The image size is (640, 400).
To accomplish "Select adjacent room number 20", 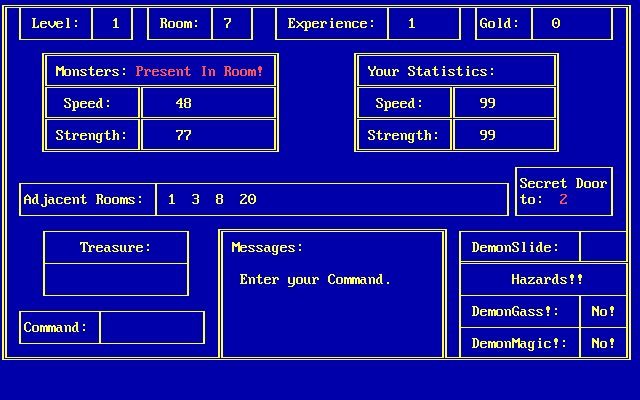I will click(247, 199).
